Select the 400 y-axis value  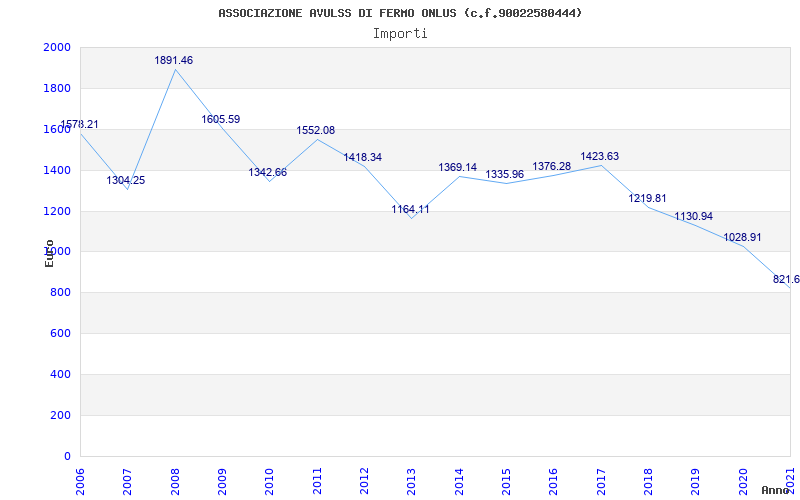61,374
